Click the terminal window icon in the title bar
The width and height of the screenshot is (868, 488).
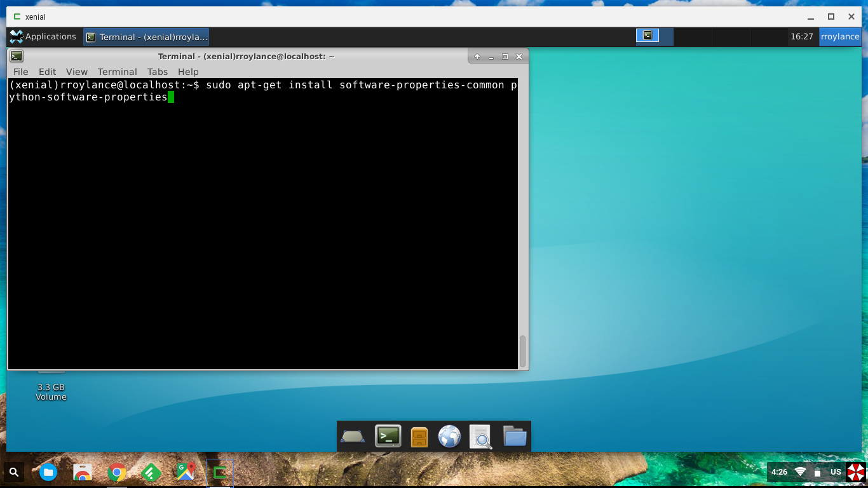[17, 56]
